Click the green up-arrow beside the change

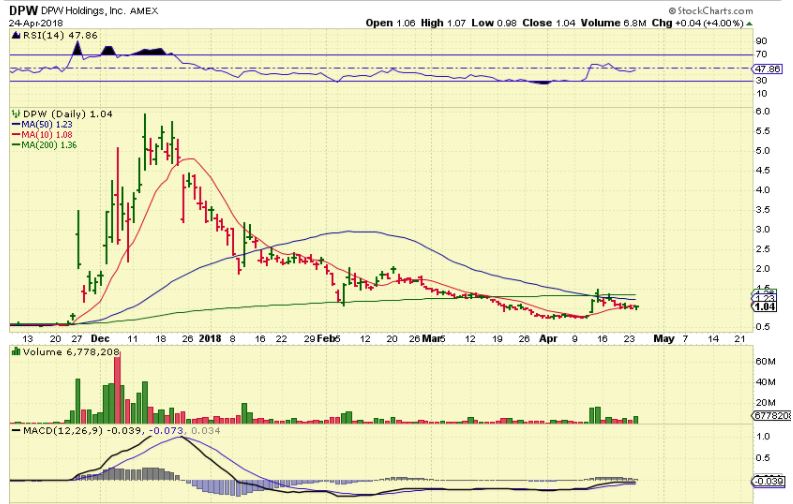pyautogui.click(x=750, y=23)
